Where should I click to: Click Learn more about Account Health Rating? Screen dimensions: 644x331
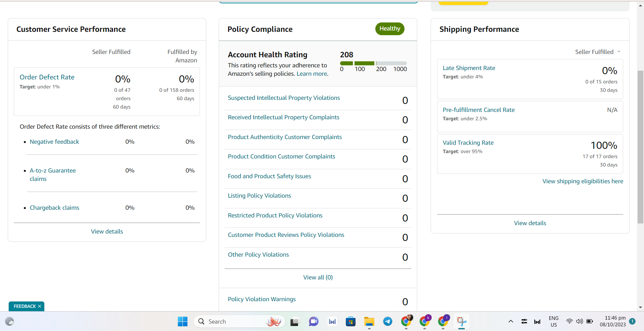(x=312, y=74)
